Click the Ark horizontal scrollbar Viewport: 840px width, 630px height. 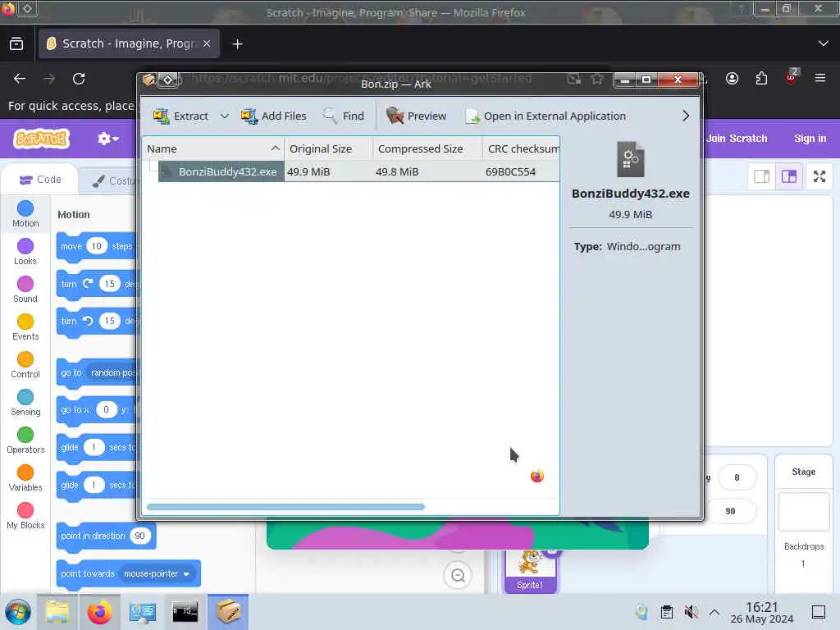click(285, 507)
